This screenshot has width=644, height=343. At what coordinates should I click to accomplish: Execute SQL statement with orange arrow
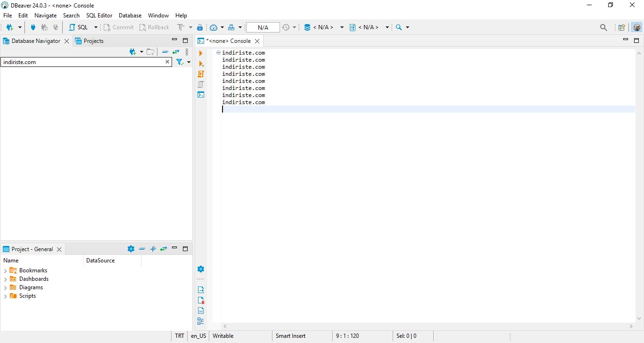pyautogui.click(x=201, y=53)
